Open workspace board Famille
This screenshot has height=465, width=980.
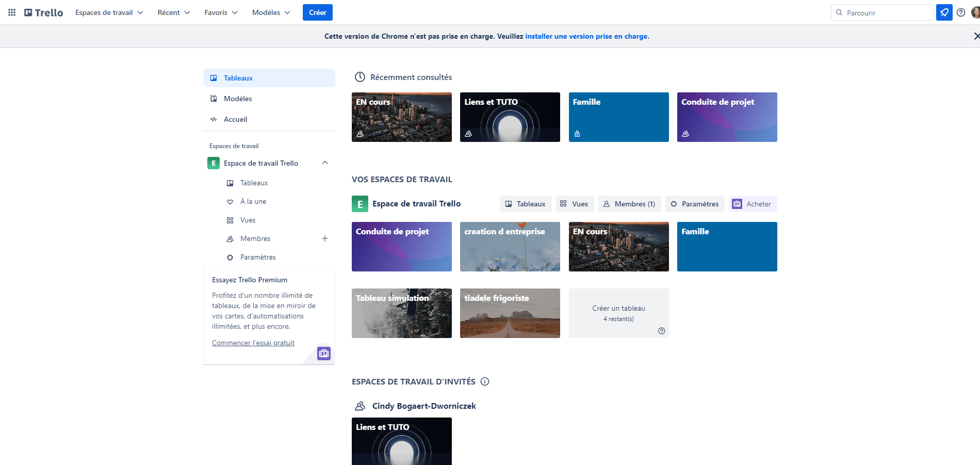point(727,247)
